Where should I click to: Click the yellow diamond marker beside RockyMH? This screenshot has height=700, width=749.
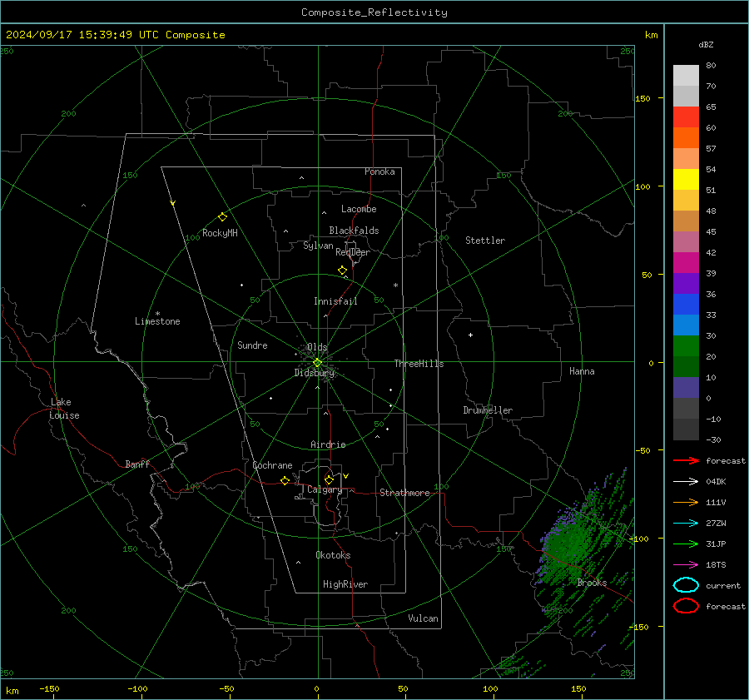pos(222,217)
